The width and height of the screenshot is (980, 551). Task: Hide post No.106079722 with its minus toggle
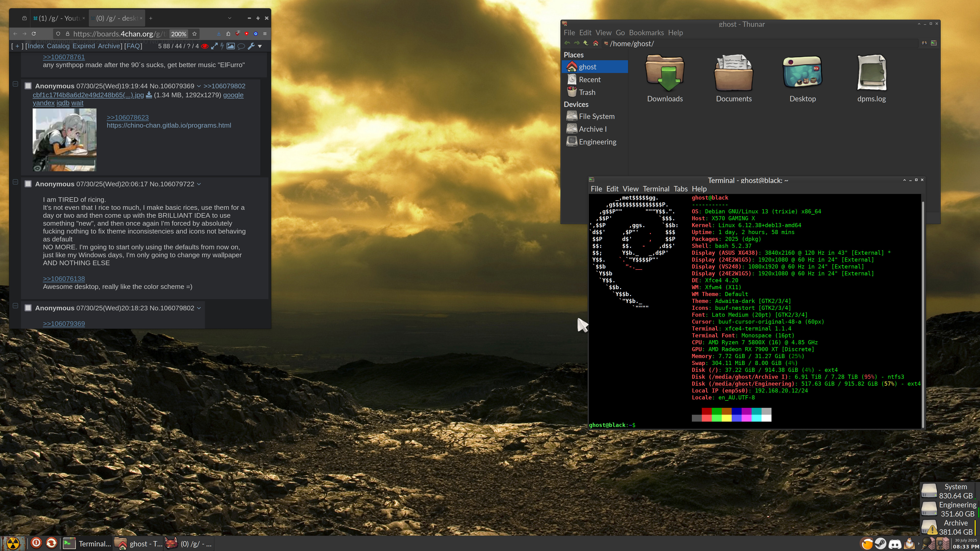tap(15, 182)
